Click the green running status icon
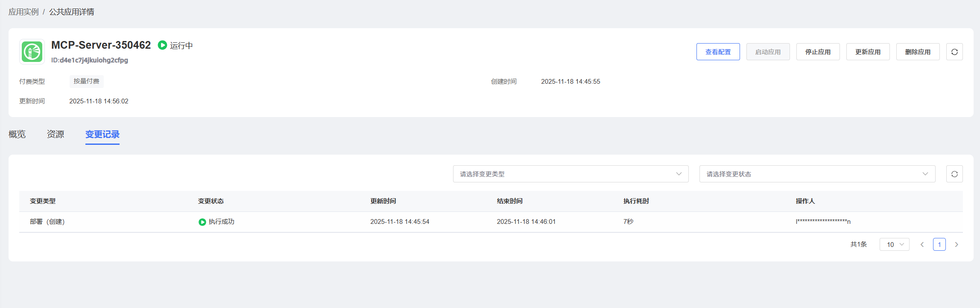The width and height of the screenshot is (980, 308). pyautogui.click(x=162, y=45)
